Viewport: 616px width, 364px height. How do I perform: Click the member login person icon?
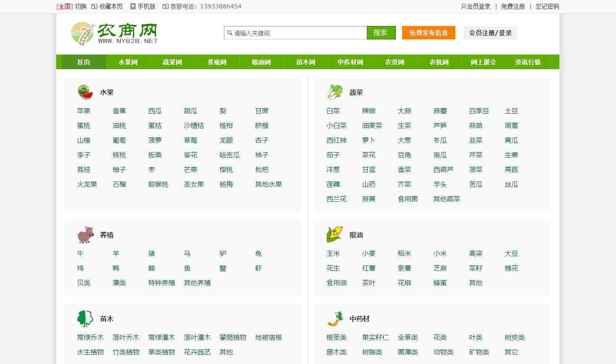point(463,6)
